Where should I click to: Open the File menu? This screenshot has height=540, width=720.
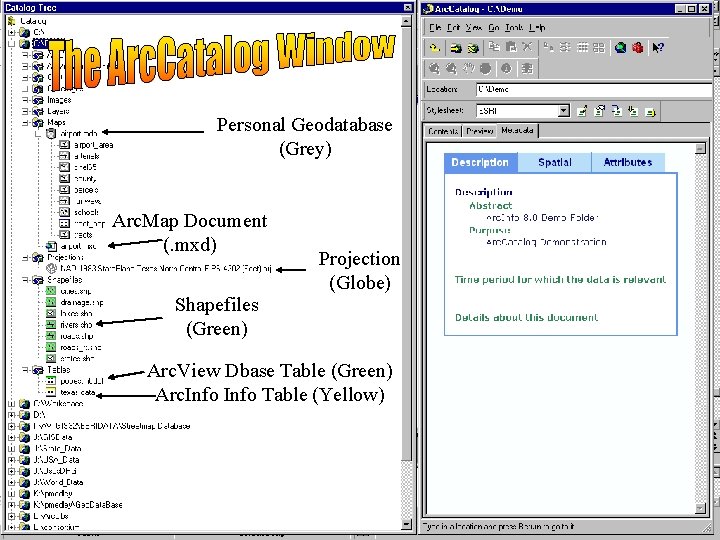[x=435, y=28]
